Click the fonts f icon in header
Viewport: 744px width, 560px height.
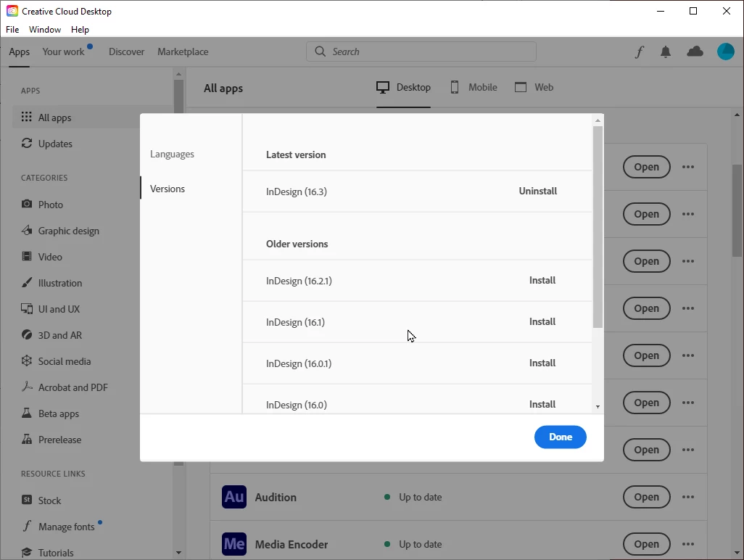pos(639,52)
